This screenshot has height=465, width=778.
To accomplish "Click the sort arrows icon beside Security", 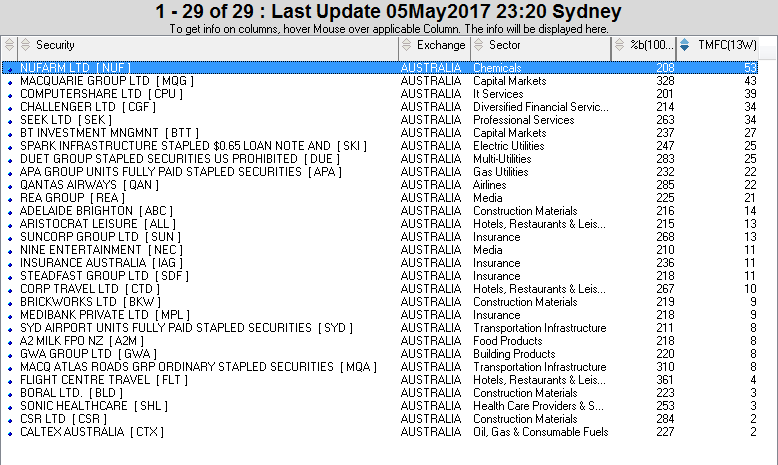I will click(26, 45).
